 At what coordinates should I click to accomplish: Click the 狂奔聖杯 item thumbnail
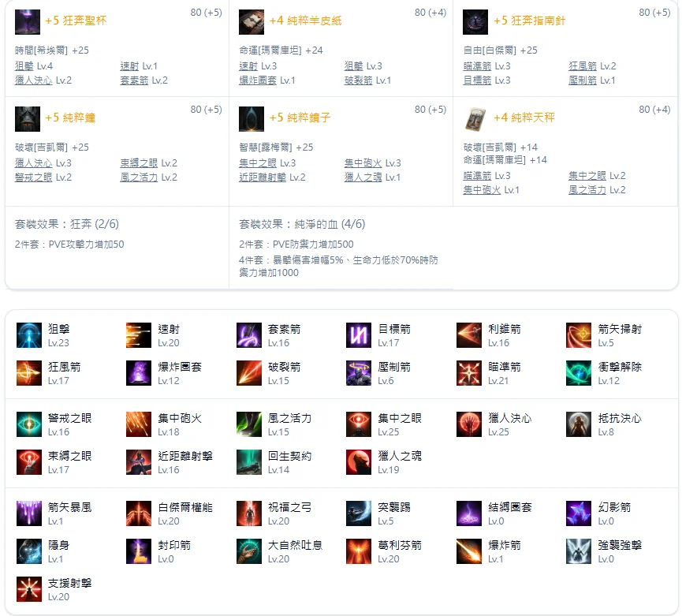28,22
